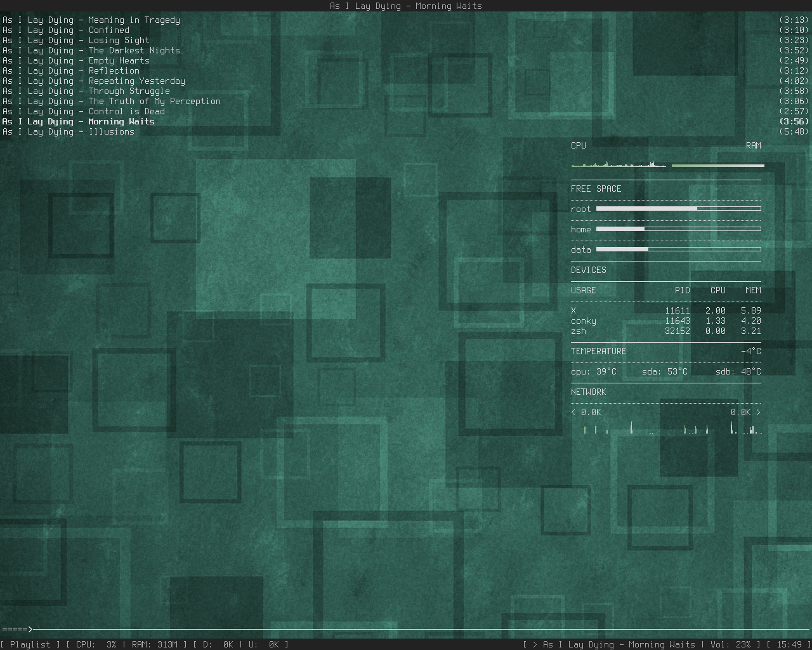The height and width of the screenshot is (650, 812).
Task: Click the X process row
Action: click(x=666, y=311)
